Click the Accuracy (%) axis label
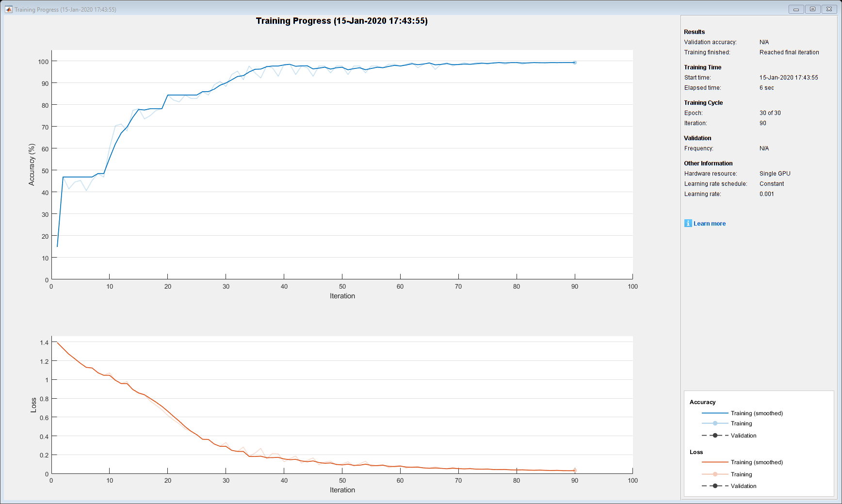This screenshot has height=504, width=842. click(32, 164)
